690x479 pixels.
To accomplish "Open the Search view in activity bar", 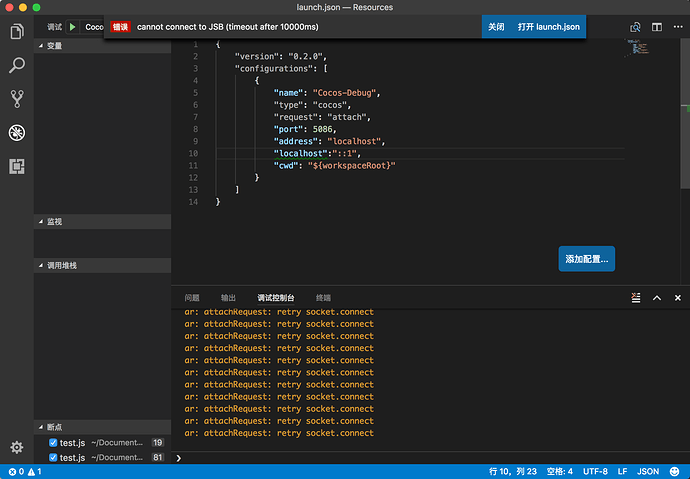I will (x=16, y=66).
